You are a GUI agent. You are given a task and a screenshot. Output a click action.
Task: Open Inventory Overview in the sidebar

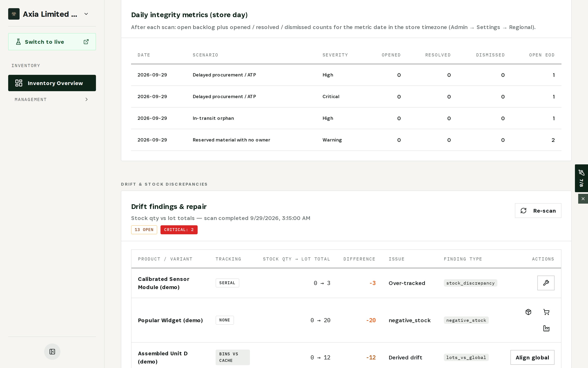click(x=52, y=83)
